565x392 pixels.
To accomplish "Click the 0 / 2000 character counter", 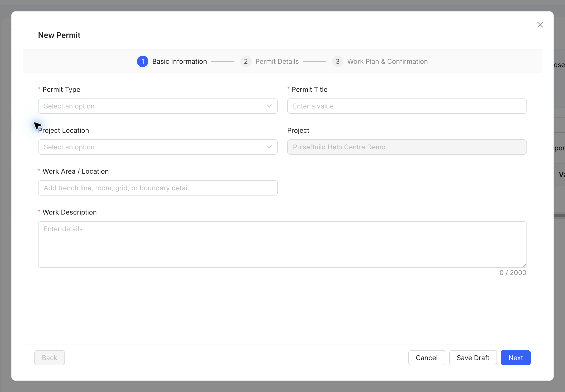I will (x=513, y=273).
